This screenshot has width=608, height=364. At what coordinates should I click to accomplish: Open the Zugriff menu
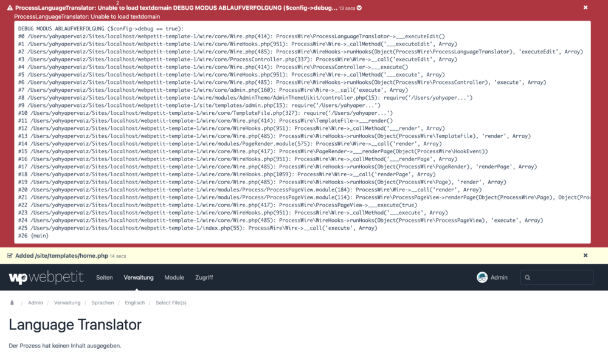[204, 278]
